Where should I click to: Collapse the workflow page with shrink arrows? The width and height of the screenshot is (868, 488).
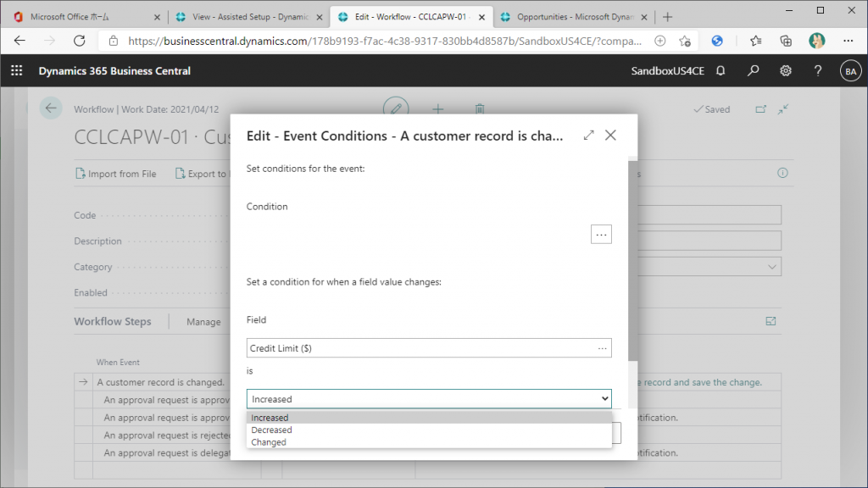pyautogui.click(x=782, y=109)
